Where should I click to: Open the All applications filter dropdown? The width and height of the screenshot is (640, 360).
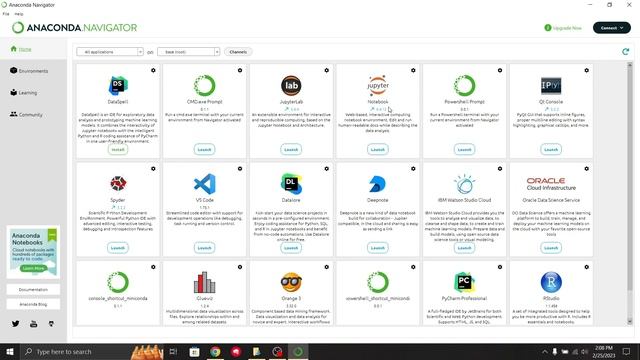point(110,52)
